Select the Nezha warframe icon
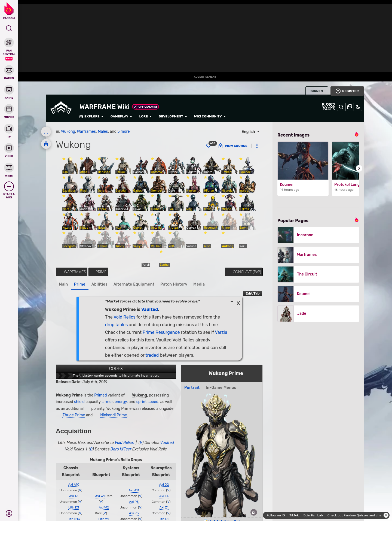 [70, 221]
